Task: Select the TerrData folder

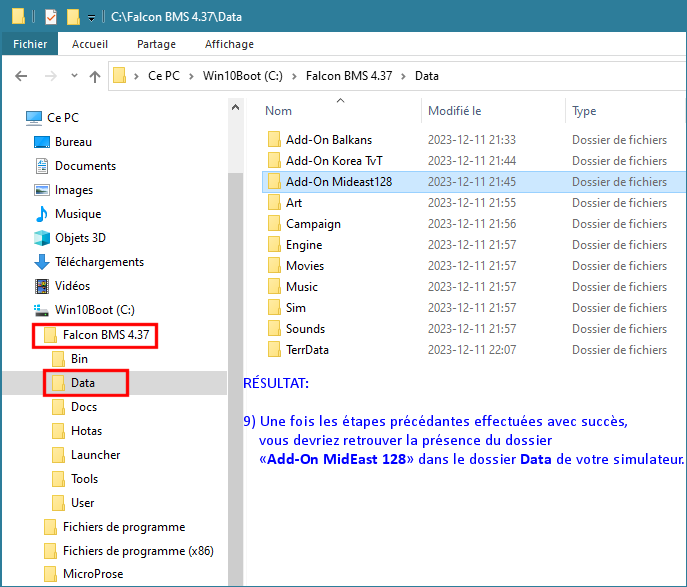Action: [307, 350]
